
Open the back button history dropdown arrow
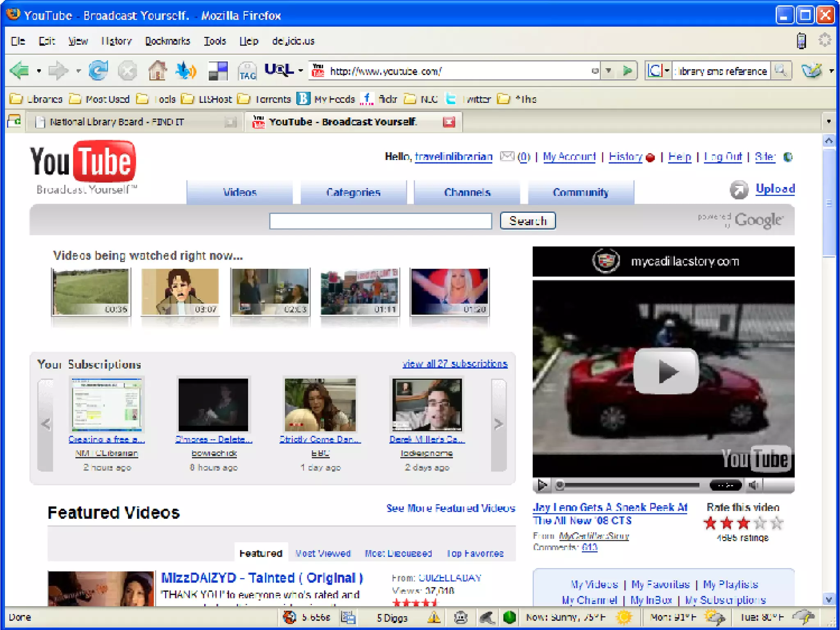pos(39,71)
